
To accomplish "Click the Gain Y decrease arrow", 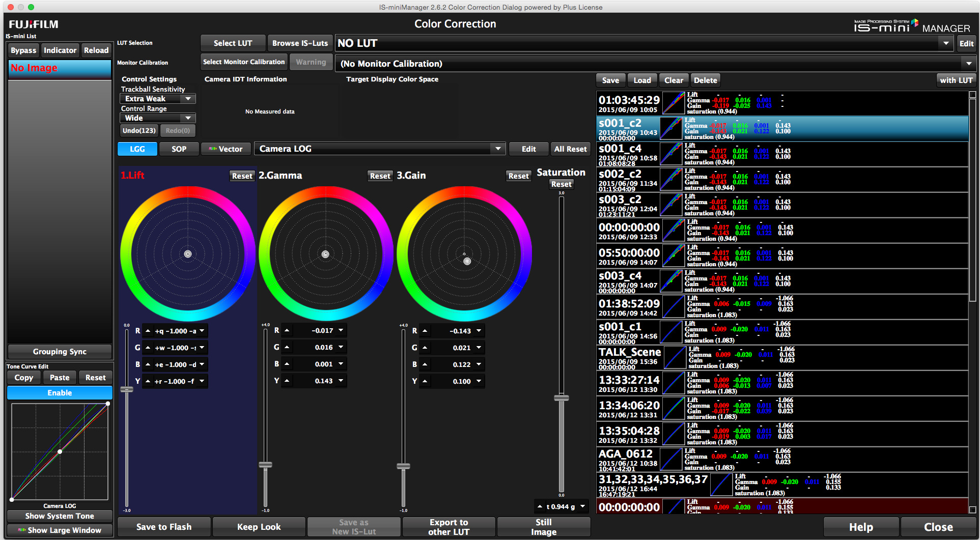I will [479, 381].
